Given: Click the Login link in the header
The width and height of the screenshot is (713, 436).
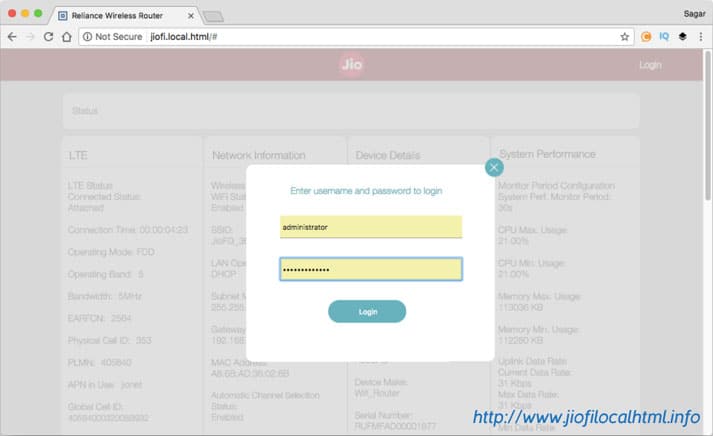Looking at the screenshot, I should (650, 65).
